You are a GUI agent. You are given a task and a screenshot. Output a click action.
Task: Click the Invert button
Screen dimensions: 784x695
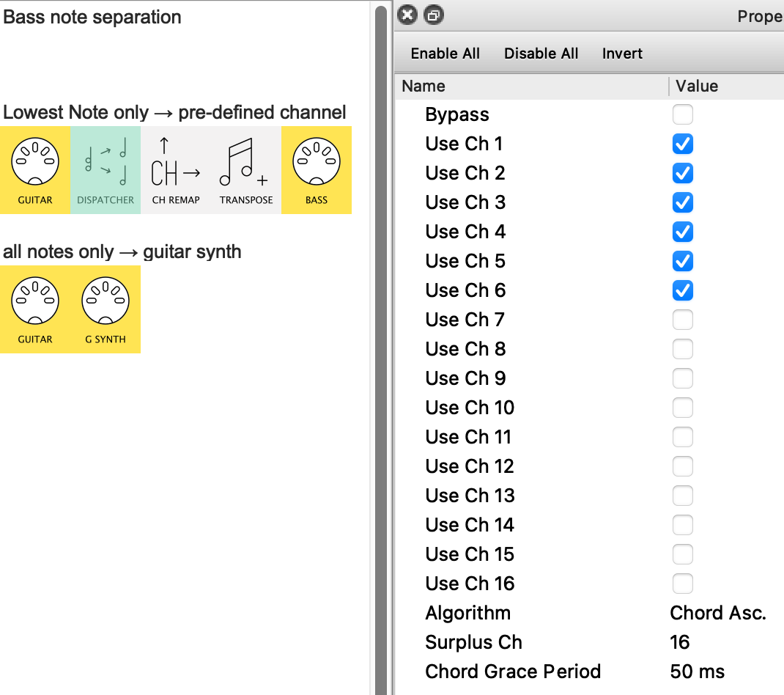622,54
